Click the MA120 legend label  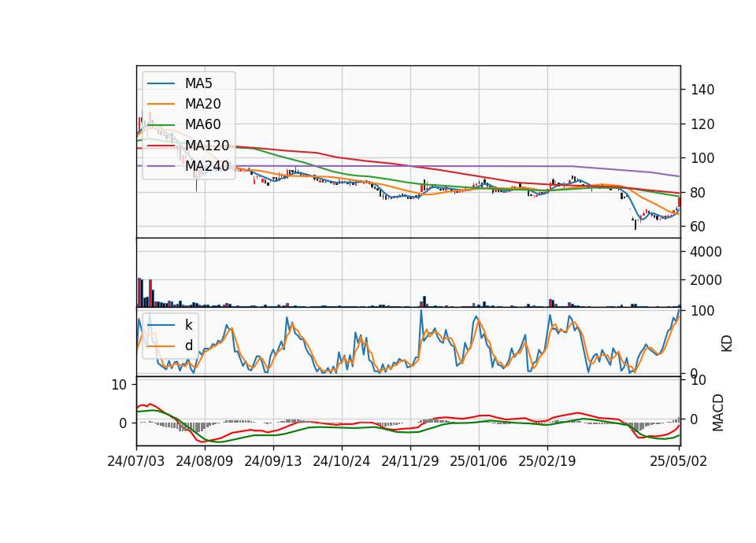click(207, 145)
